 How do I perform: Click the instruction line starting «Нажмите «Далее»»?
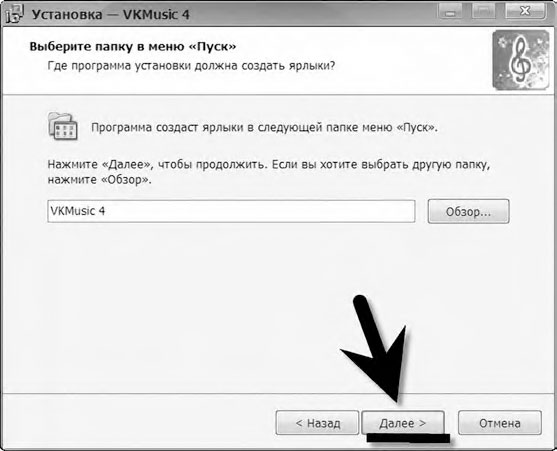point(269,165)
